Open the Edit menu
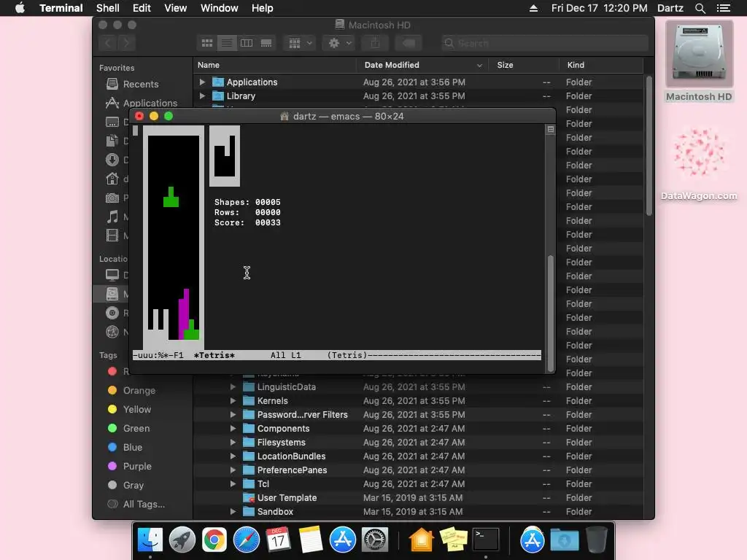The height and width of the screenshot is (560, 747). tap(142, 8)
